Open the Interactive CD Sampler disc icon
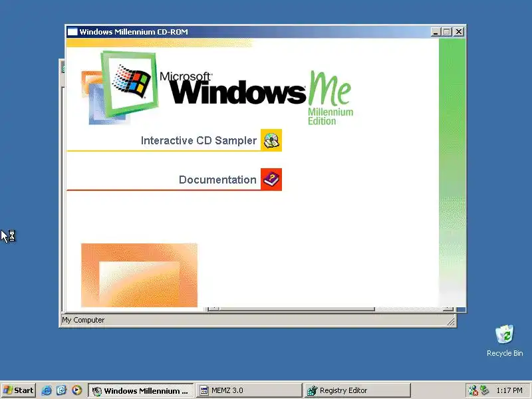 271,140
